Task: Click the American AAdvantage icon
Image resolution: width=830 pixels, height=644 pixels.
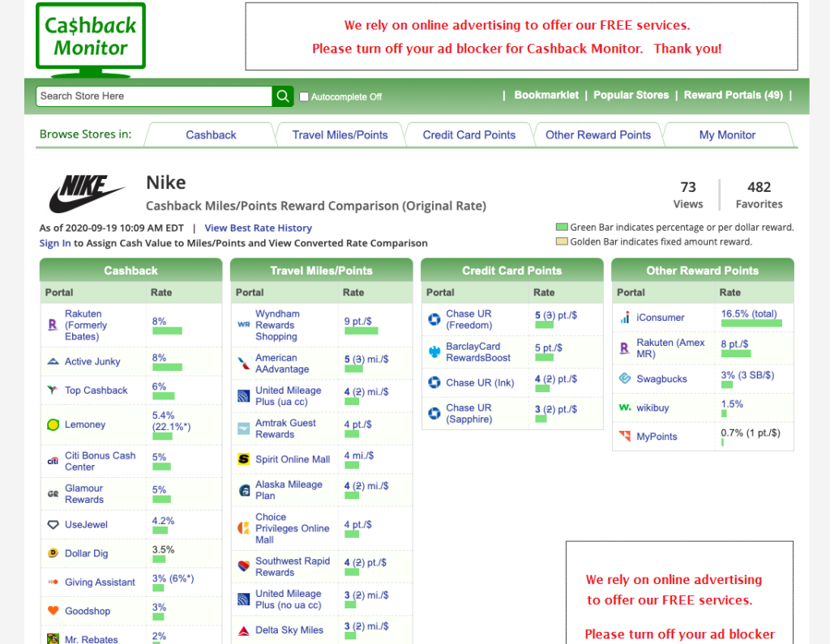Action: (243, 363)
